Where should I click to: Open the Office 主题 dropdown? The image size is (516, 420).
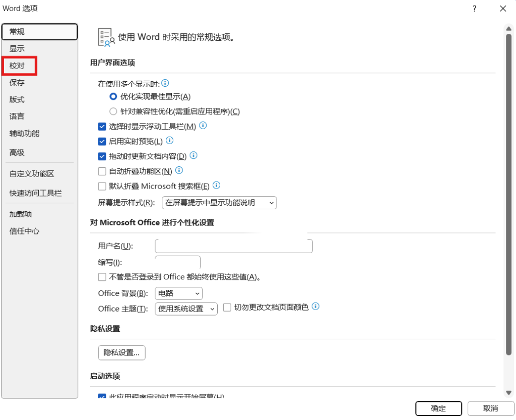pos(186,309)
